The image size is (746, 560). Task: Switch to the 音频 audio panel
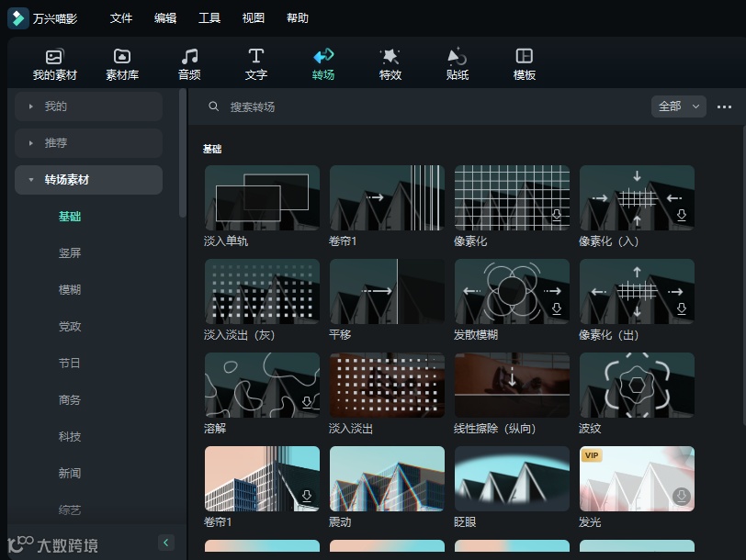[x=189, y=64]
